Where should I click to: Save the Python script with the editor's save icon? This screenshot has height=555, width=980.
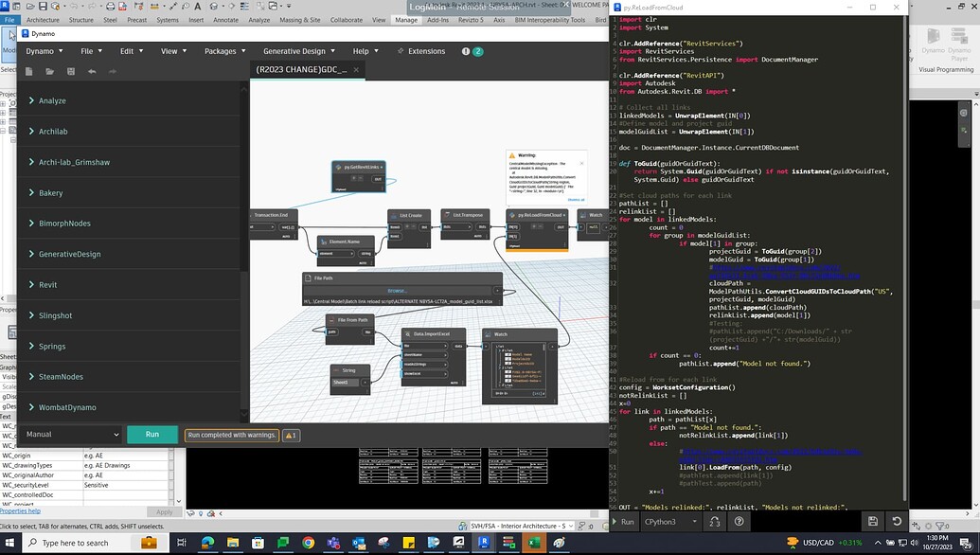coord(873,521)
